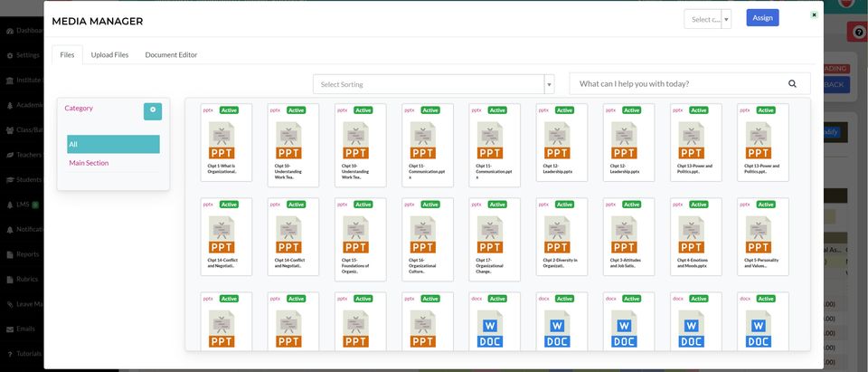The image size is (868, 372).
Task: Click the Students link in background sidebar
Action: [x=29, y=180]
